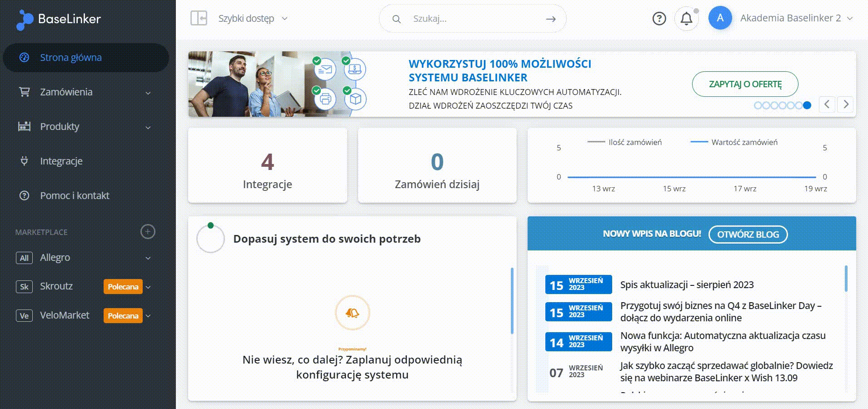Open Przygotuj swój biznes na Q4 post
The width and height of the screenshot is (868, 409).
[x=721, y=312]
